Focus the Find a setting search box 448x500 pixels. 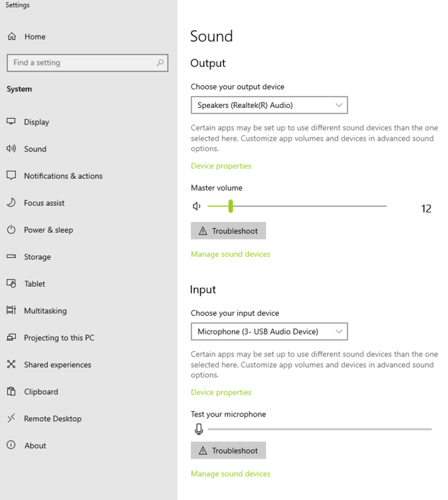coord(80,63)
